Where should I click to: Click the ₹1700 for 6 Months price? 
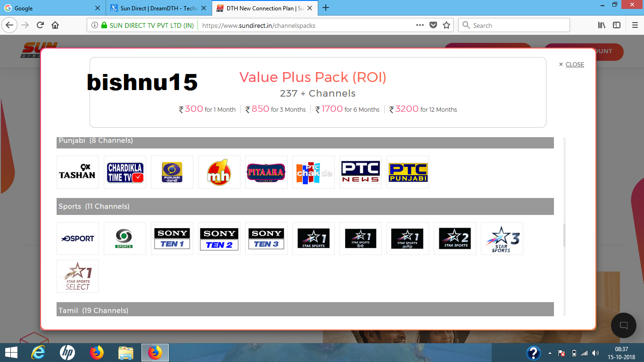(347, 109)
